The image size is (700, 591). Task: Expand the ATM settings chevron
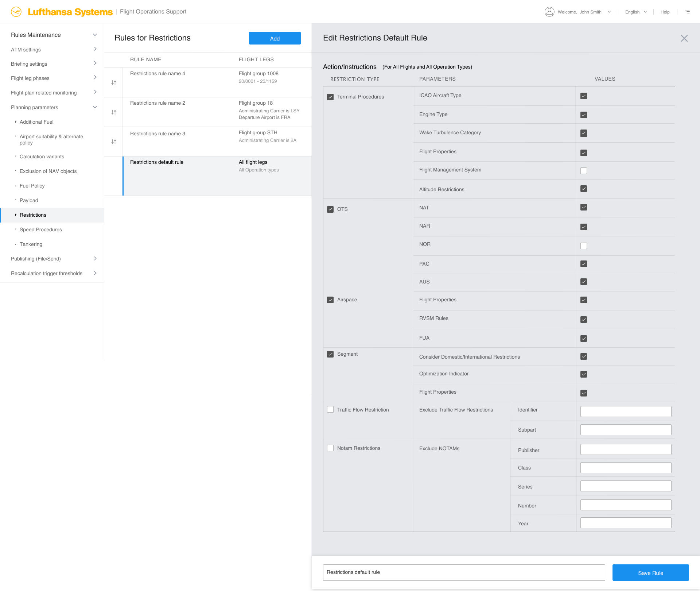click(x=95, y=49)
